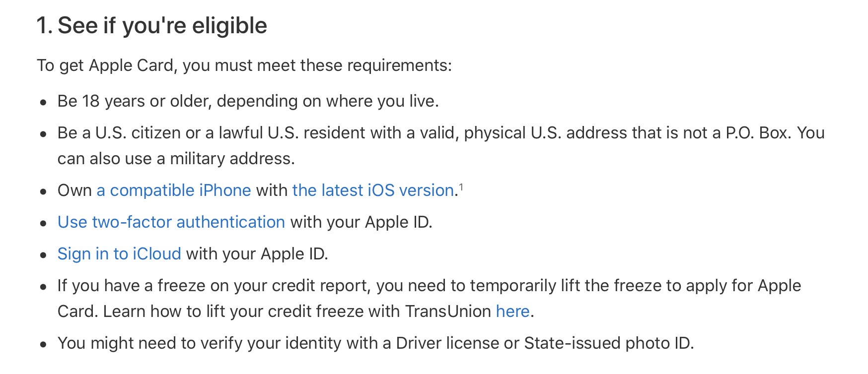This screenshot has width=868, height=374.
Task: Click the "You might need to verify" line
Action: [376, 343]
